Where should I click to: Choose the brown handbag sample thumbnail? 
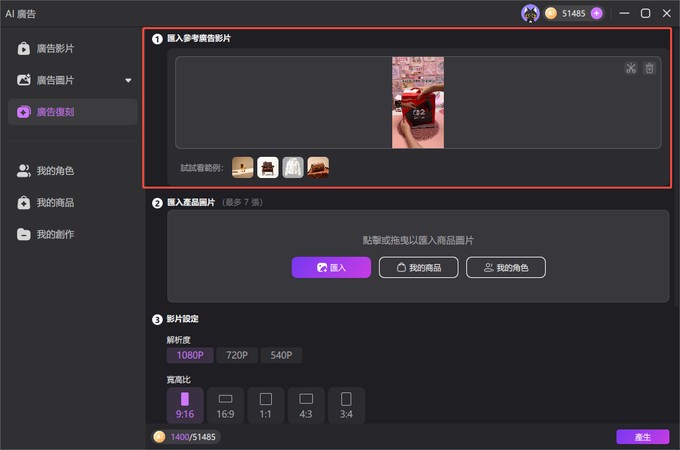click(x=318, y=167)
